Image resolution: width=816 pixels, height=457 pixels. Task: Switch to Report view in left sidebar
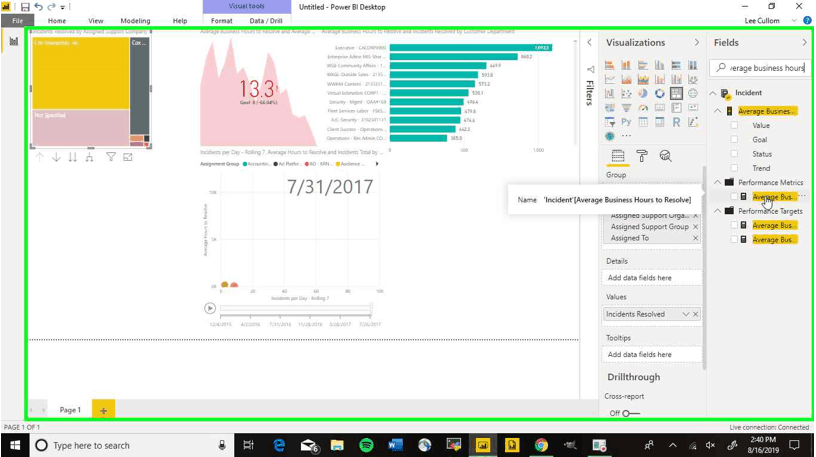pos(14,41)
